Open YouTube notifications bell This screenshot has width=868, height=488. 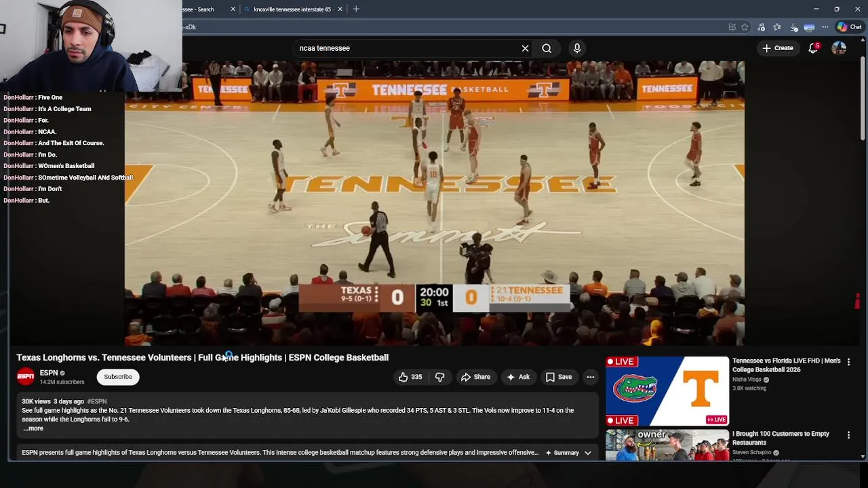coord(813,48)
